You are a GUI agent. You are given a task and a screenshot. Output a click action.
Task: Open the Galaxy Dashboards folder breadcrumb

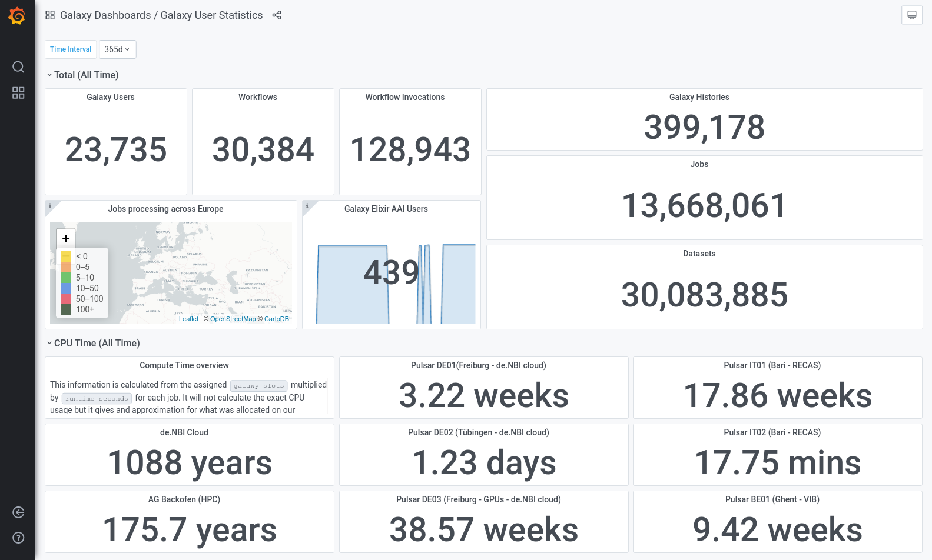(105, 15)
